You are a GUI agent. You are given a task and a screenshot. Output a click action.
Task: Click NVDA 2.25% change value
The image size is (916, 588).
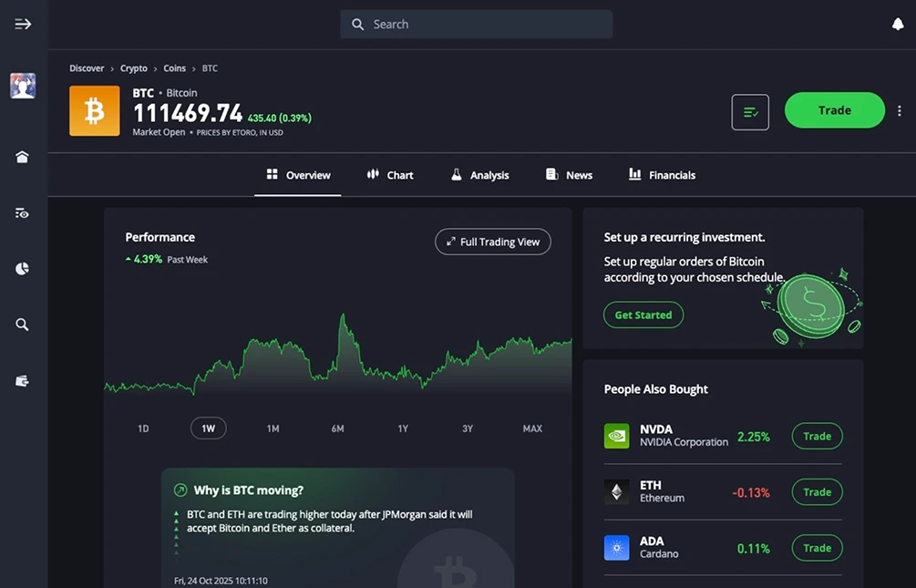tap(753, 437)
